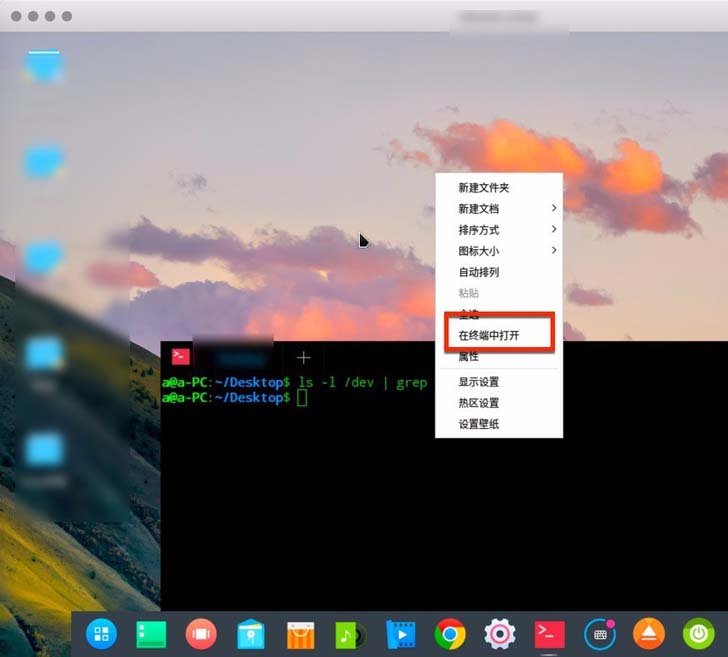The image size is (728, 657).
Task: Open the App Store shopping bag icon
Action: [300, 635]
